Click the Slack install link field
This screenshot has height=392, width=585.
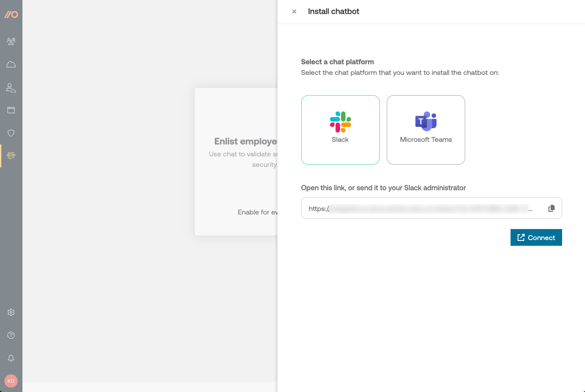pos(432,208)
